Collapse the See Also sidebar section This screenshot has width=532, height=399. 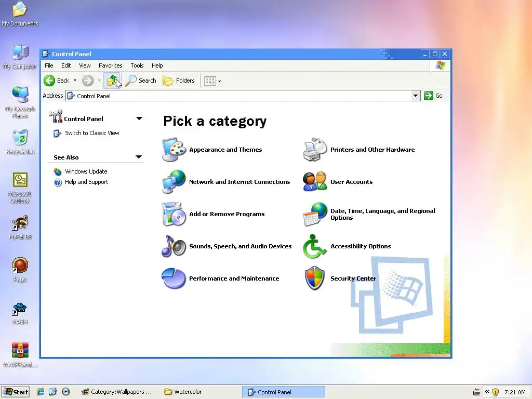(138, 157)
